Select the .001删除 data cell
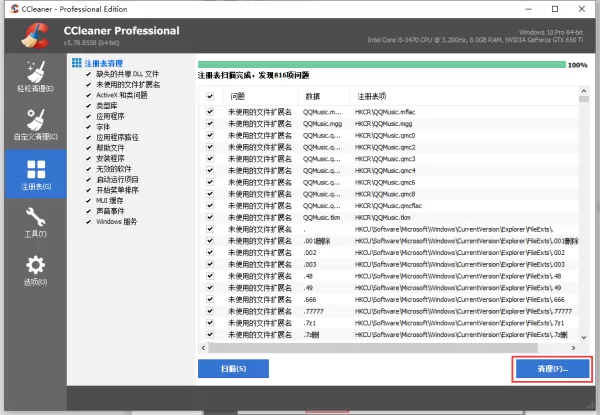The height and width of the screenshot is (415, 600). pos(317,241)
